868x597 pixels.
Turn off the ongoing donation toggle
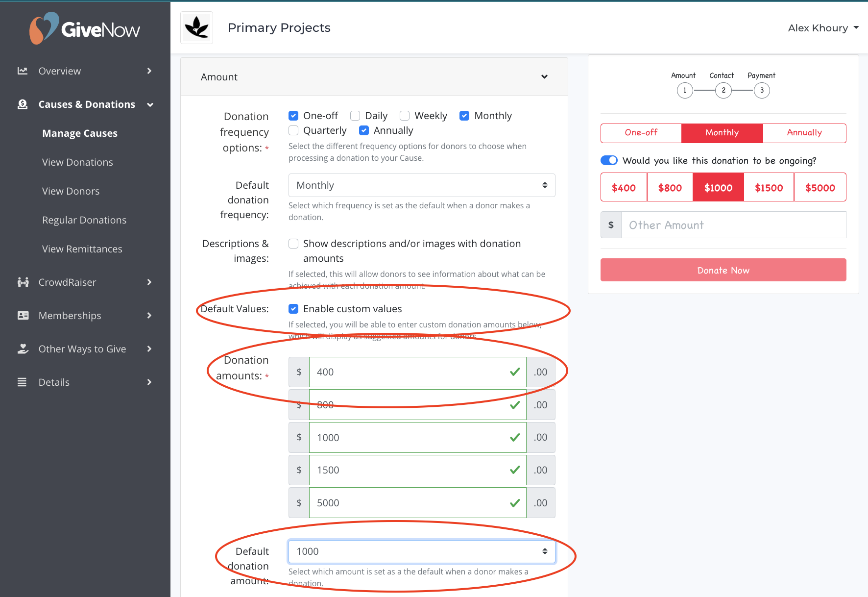click(609, 160)
